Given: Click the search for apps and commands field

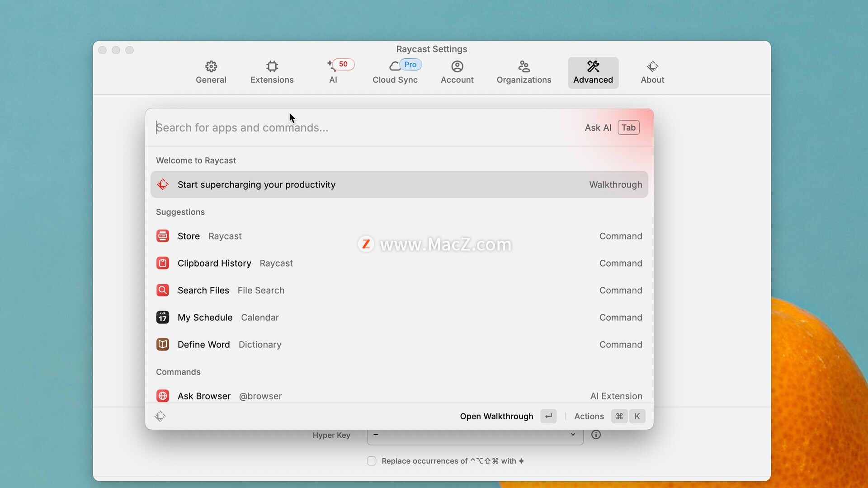Looking at the screenshot, I should pyautogui.click(x=362, y=127).
